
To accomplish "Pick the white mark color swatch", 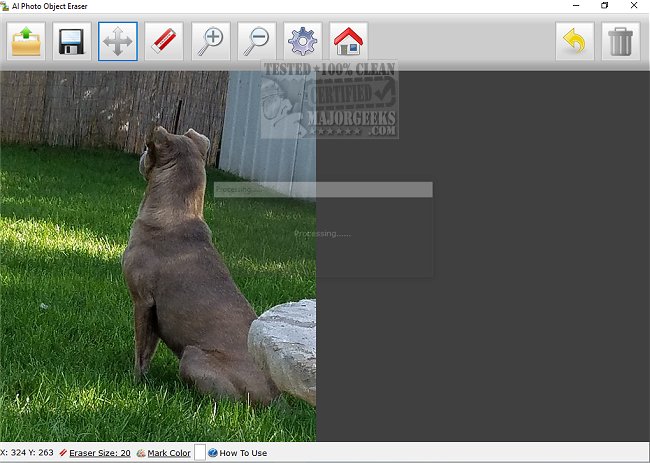I will (200, 452).
